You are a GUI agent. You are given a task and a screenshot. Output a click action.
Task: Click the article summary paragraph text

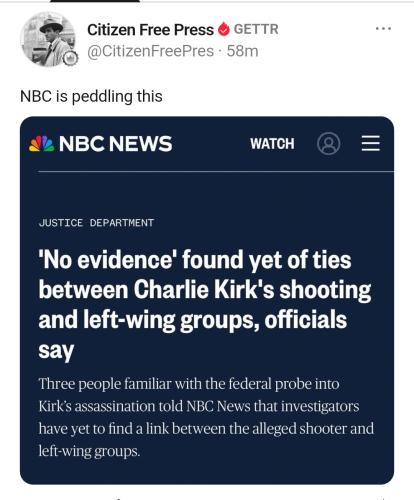coord(206,417)
